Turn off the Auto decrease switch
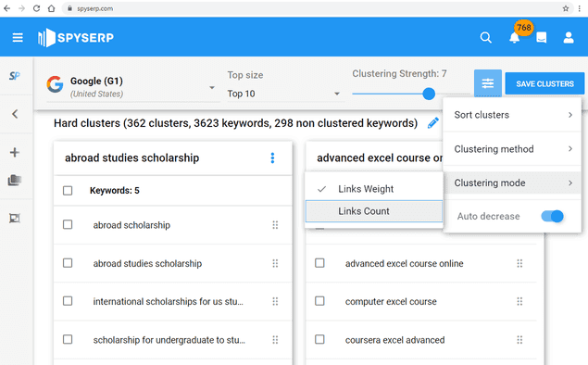The height and width of the screenshot is (365, 588). click(x=553, y=216)
